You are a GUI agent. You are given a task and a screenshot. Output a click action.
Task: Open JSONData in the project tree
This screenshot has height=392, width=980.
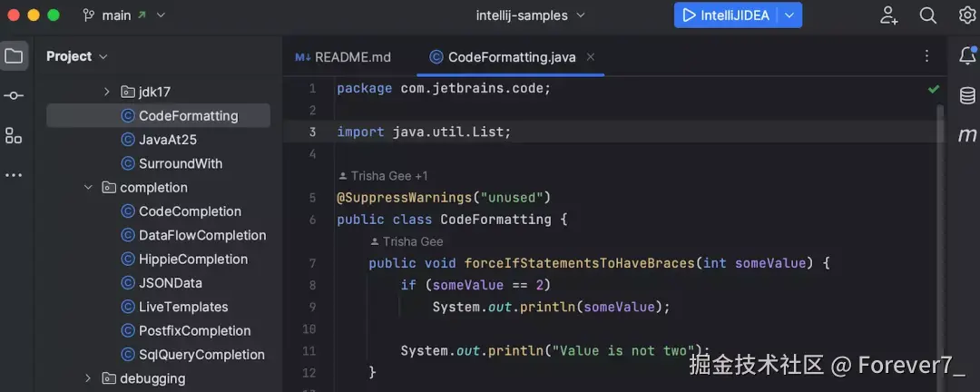(x=171, y=282)
